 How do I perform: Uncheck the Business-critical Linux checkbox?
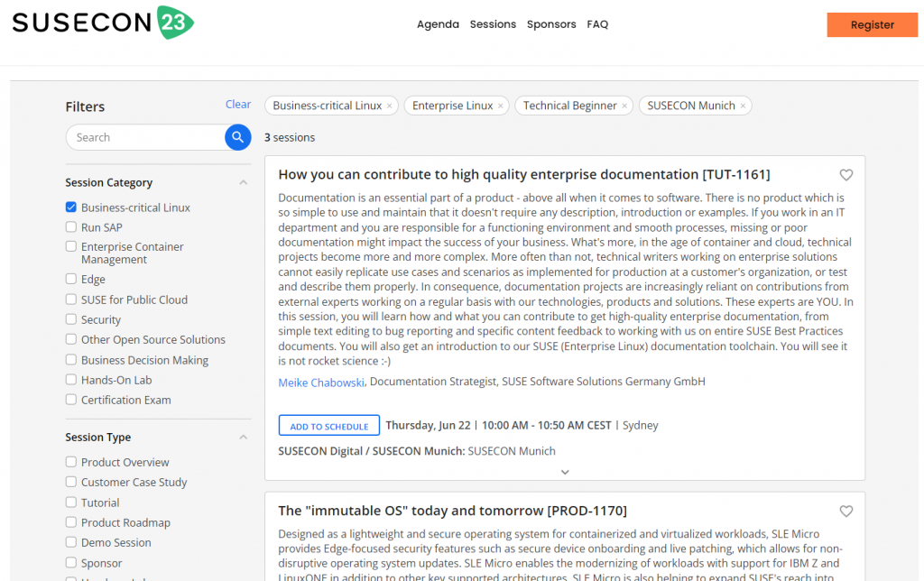pyautogui.click(x=71, y=207)
